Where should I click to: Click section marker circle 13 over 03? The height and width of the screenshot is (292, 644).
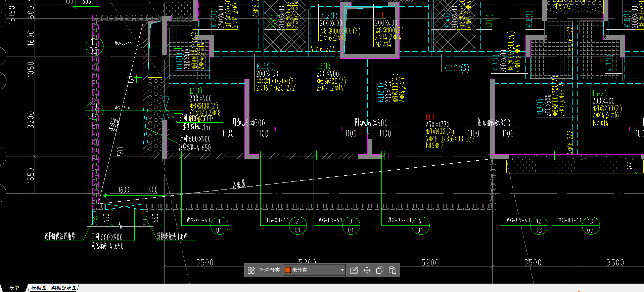coord(591,225)
